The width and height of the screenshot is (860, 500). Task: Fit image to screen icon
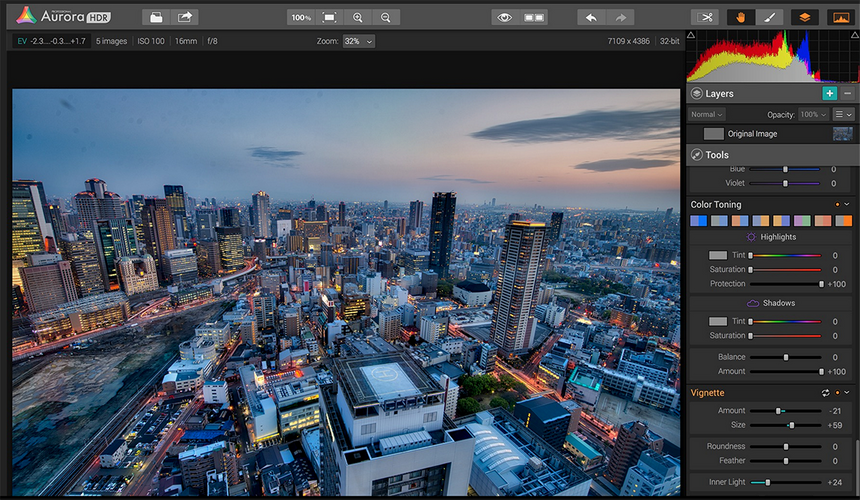click(329, 18)
